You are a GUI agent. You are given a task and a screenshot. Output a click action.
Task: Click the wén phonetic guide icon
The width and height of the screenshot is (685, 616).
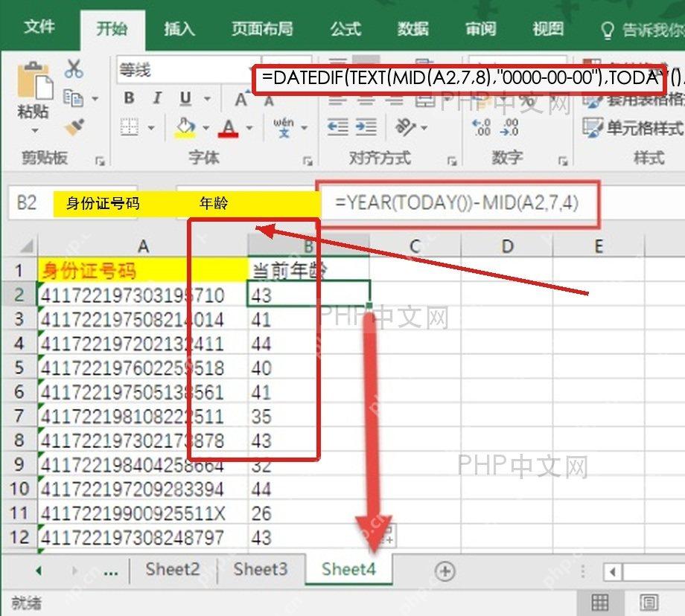point(284,127)
